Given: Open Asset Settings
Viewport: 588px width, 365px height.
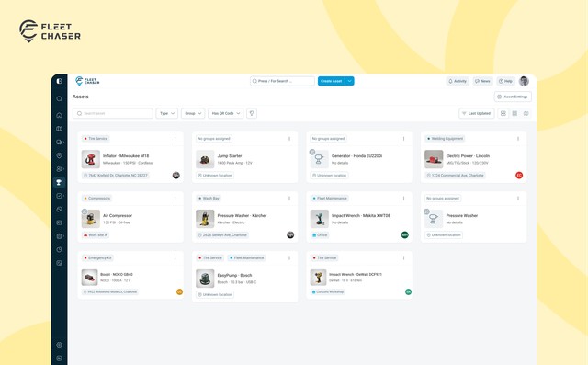Looking at the screenshot, I should point(513,97).
